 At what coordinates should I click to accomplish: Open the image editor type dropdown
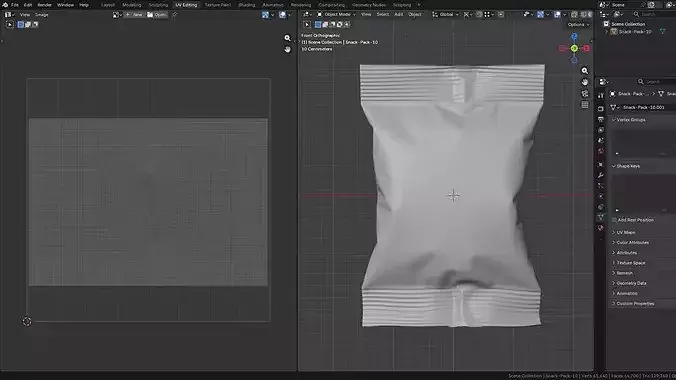(x=9, y=15)
